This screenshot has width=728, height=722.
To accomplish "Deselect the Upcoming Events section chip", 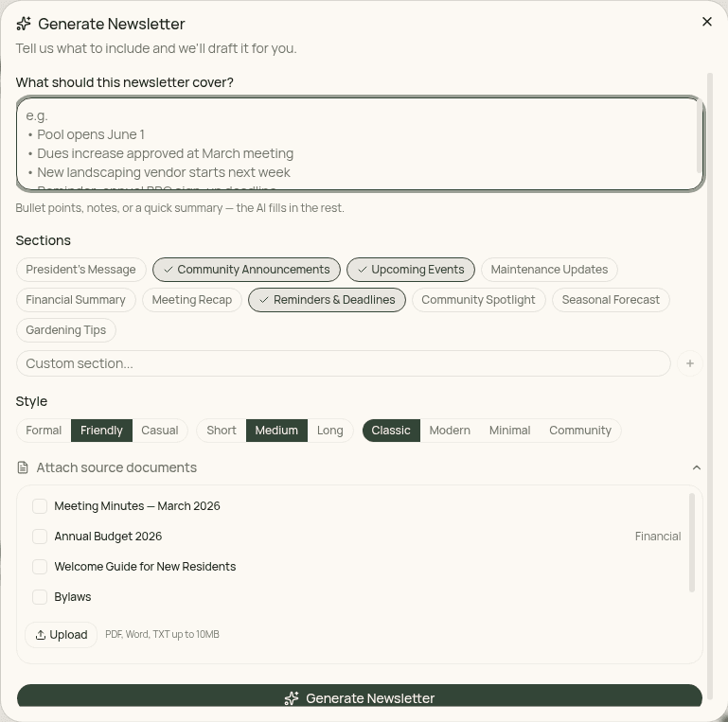I will point(411,270).
